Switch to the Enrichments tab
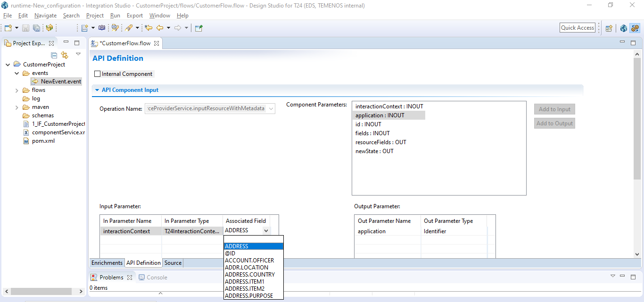 click(x=107, y=263)
